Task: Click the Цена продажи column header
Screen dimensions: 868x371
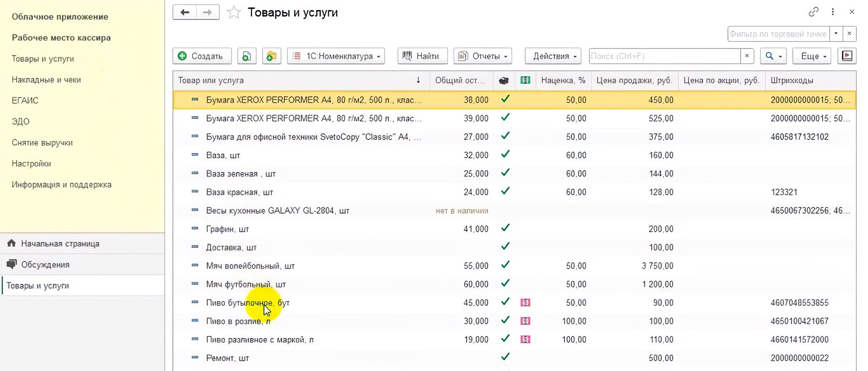Action: tap(635, 80)
